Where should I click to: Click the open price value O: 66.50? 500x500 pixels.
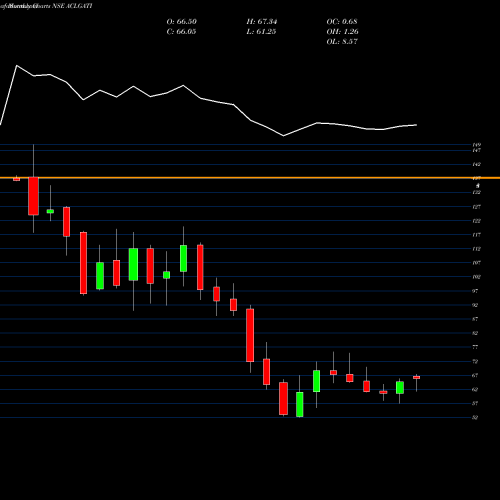tap(181, 22)
